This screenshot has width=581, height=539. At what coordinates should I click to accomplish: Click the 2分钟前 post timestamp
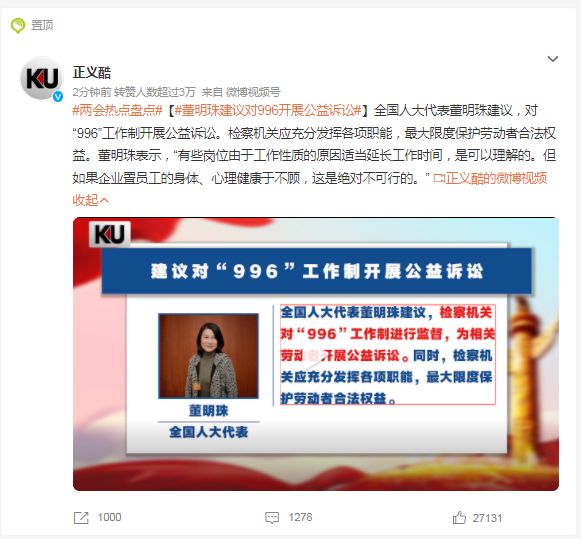click(92, 92)
